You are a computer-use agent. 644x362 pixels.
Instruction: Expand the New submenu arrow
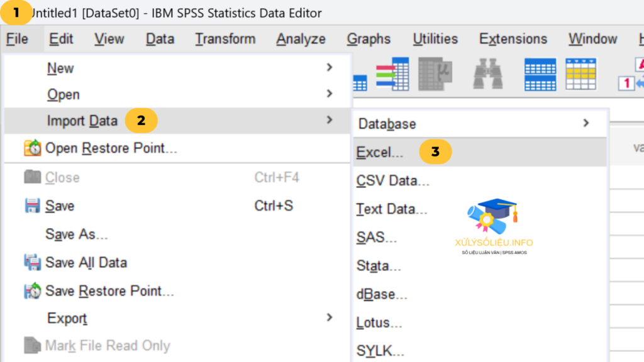(330, 67)
